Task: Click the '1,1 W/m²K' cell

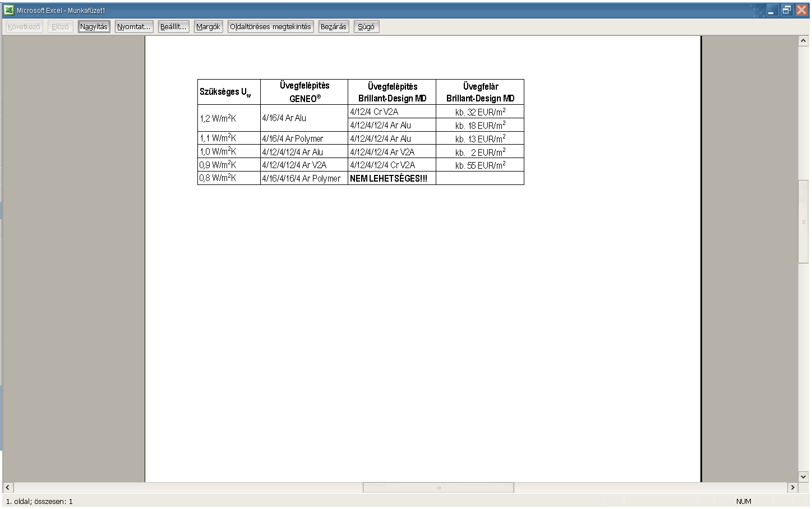Action: 229,138
